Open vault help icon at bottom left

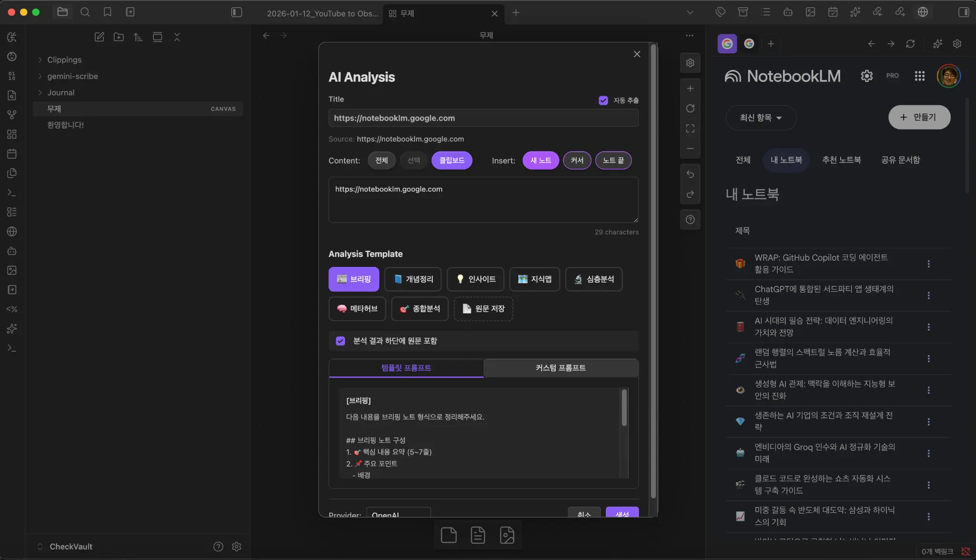pos(218,547)
